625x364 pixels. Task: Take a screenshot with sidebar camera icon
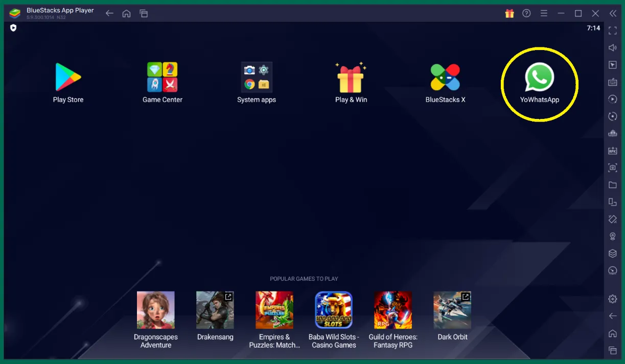point(613,167)
